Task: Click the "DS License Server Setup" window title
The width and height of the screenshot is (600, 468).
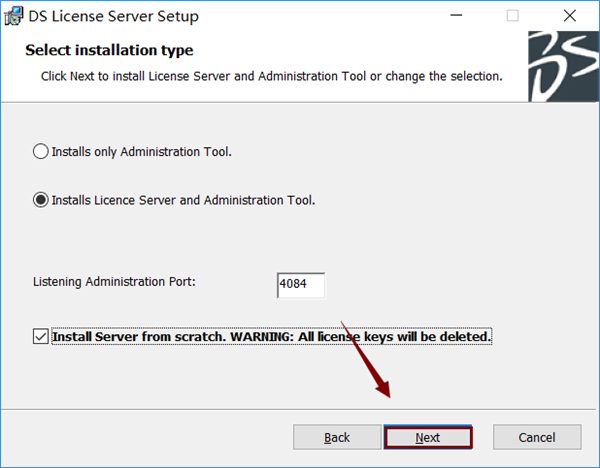Action: click(114, 16)
